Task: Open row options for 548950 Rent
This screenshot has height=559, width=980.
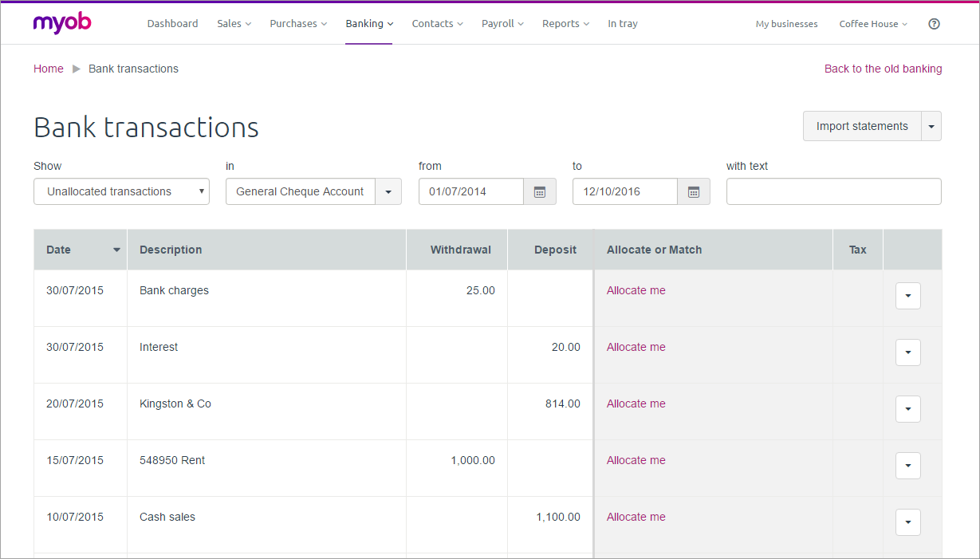Action: (908, 466)
